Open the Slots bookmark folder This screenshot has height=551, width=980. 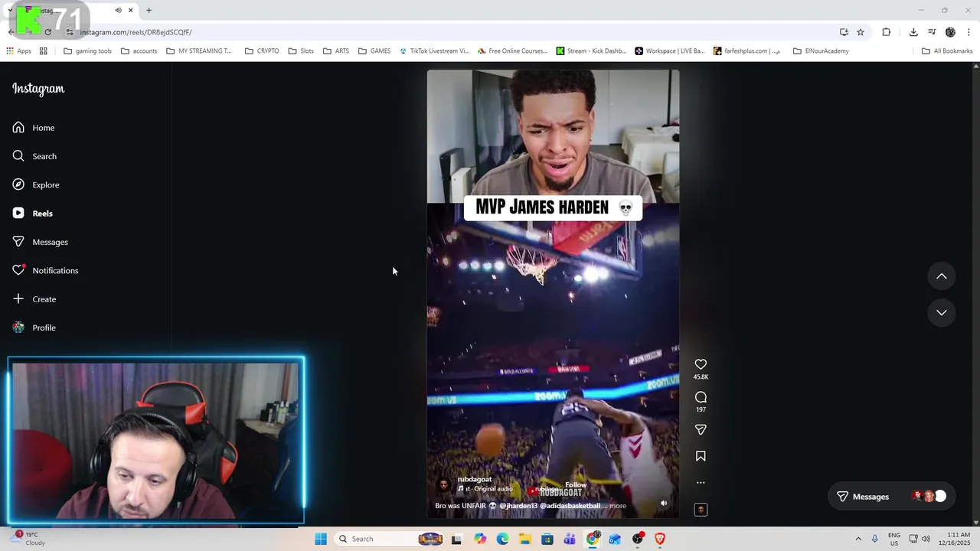tap(301, 51)
